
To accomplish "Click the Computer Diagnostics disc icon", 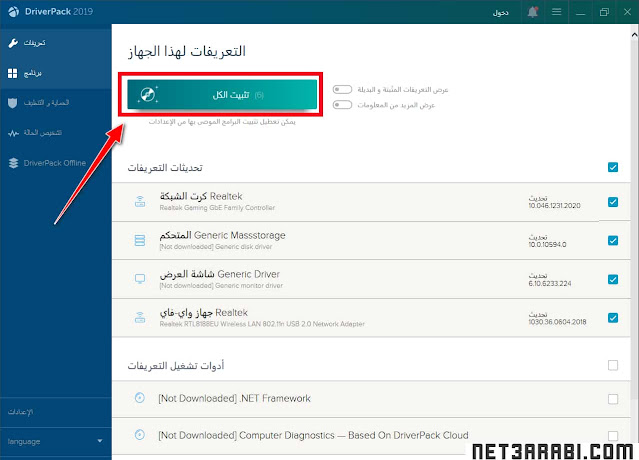I will pos(139,435).
